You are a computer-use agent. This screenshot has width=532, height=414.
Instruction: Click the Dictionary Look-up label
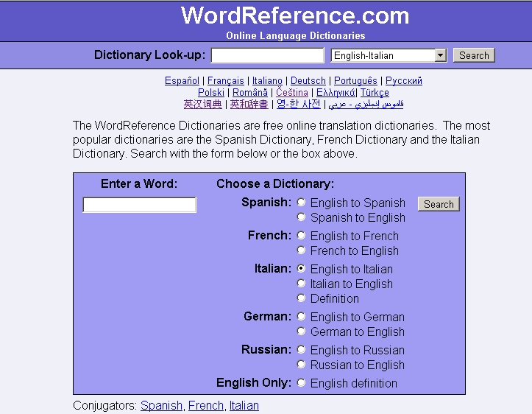tap(149, 55)
